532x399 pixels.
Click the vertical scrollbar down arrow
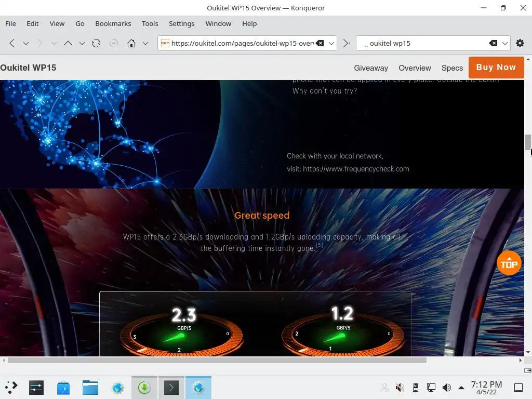click(528, 353)
